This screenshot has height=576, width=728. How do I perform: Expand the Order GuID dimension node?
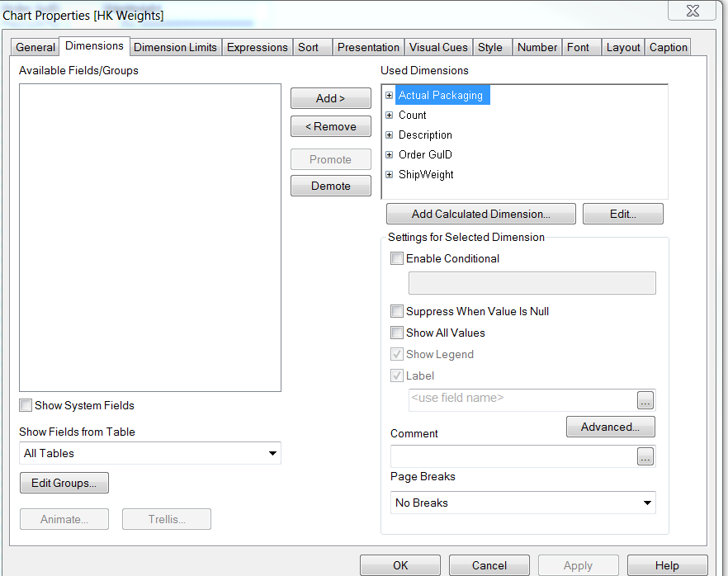coord(389,154)
